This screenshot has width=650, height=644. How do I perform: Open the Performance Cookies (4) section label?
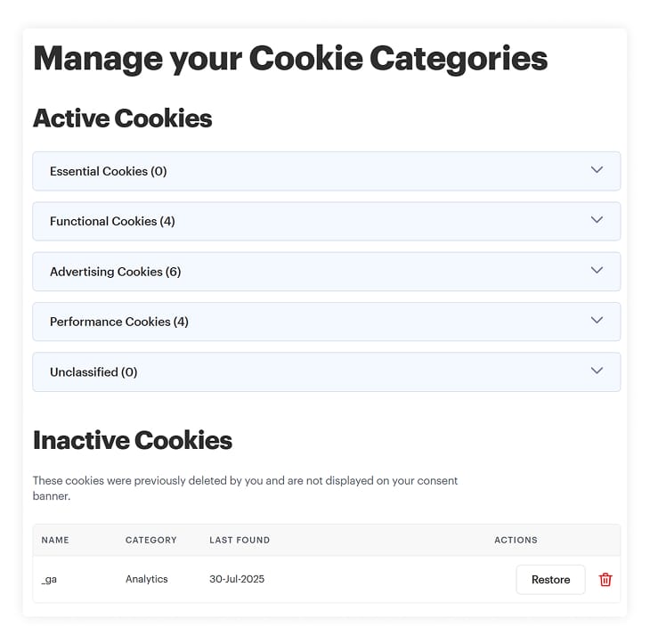click(119, 322)
